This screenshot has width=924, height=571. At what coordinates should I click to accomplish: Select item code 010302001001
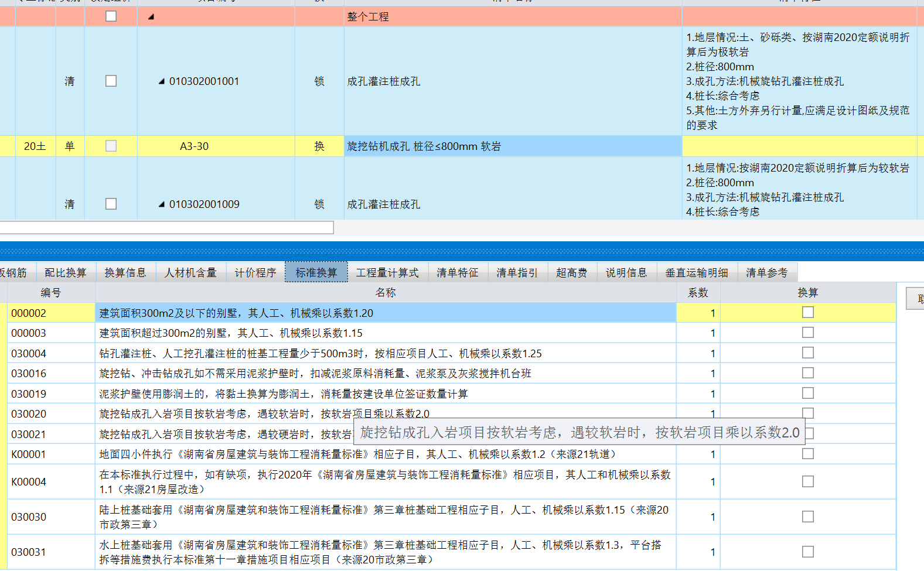point(204,81)
